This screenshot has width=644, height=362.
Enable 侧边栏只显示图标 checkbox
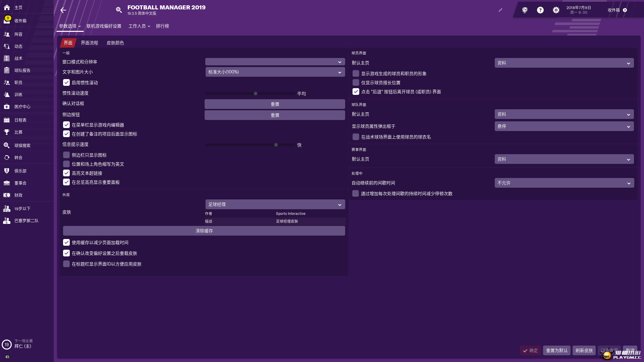point(66,155)
